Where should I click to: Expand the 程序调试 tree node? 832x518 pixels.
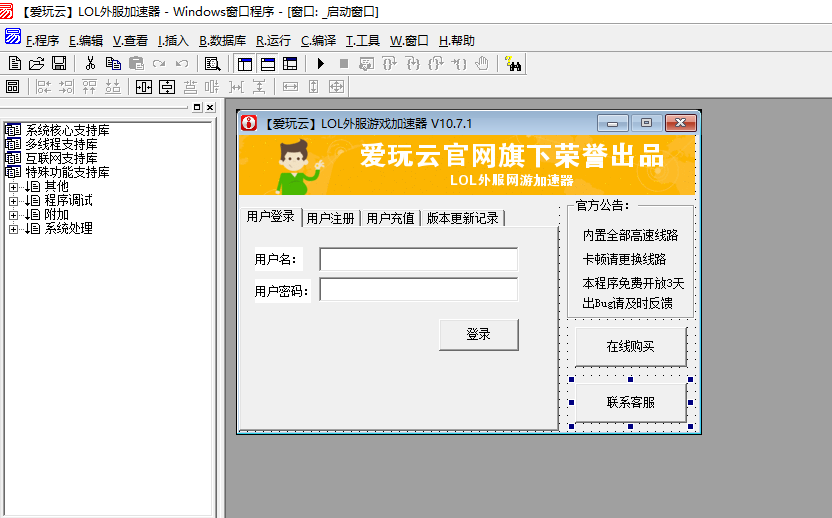coord(13,201)
